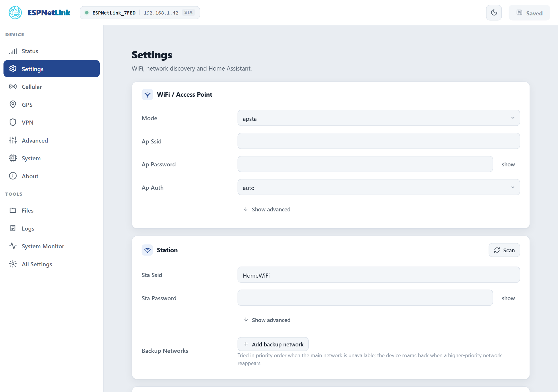Screen dimensions: 558x392
Task: Expand Show advanced in WiFi / Access Point
Action: [x=267, y=209]
